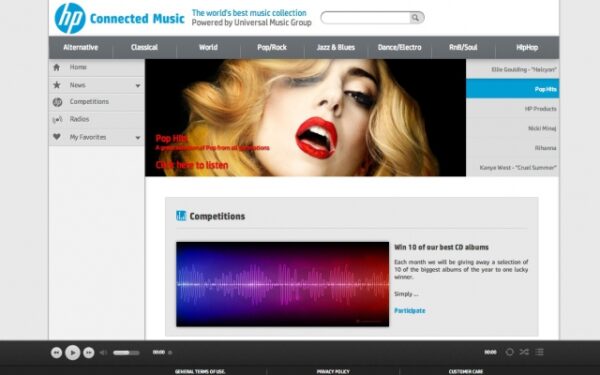This screenshot has width=600, height=375.
Task: Toggle repeat mode in player bar
Action: click(x=510, y=352)
